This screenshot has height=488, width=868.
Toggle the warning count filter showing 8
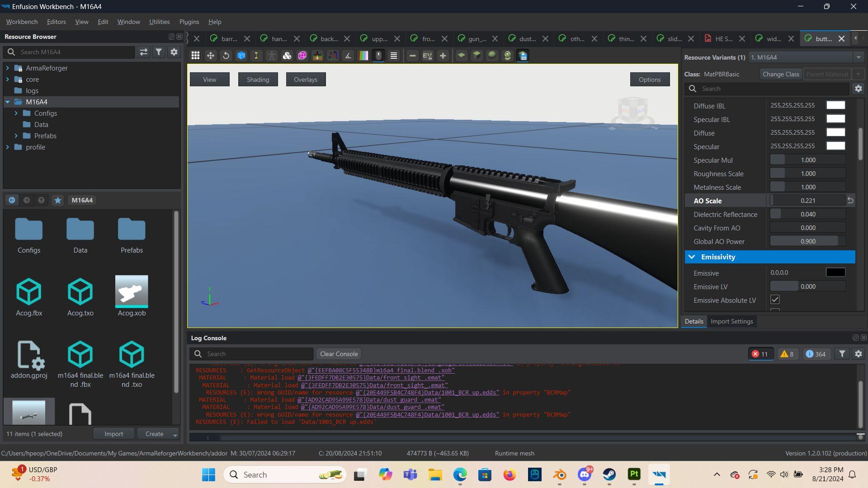click(788, 354)
